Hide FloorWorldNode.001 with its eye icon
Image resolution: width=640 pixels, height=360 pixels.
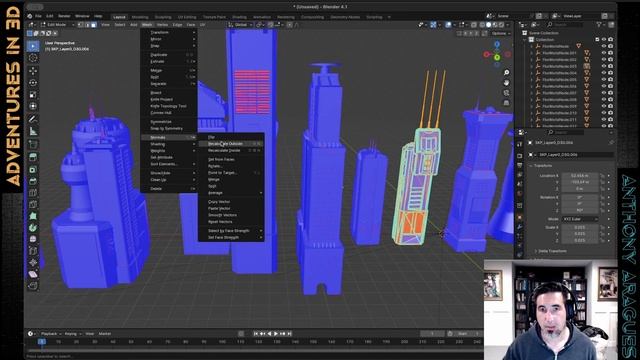[604, 53]
